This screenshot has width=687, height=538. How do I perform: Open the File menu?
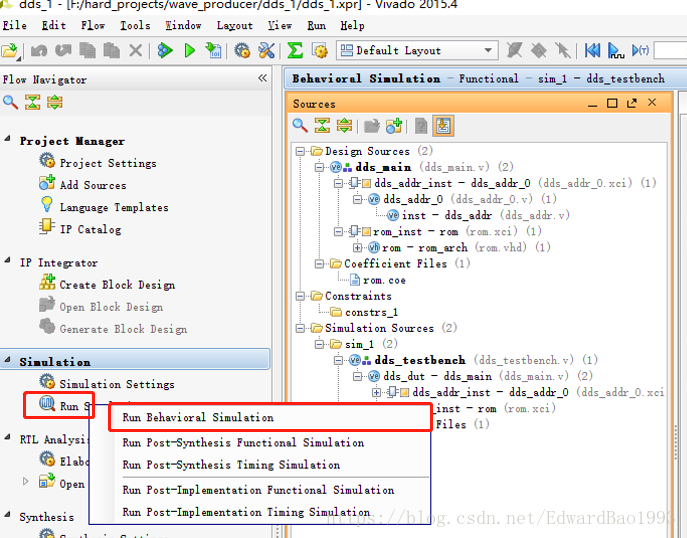coord(14,25)
